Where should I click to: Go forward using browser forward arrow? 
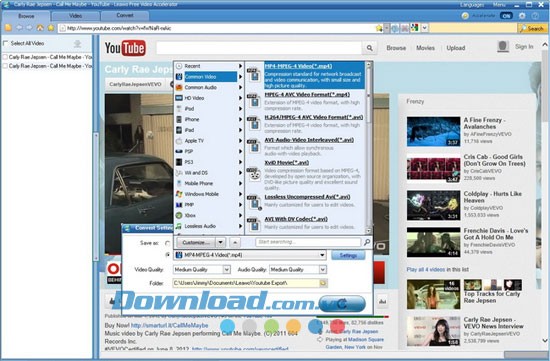[30, 28]
